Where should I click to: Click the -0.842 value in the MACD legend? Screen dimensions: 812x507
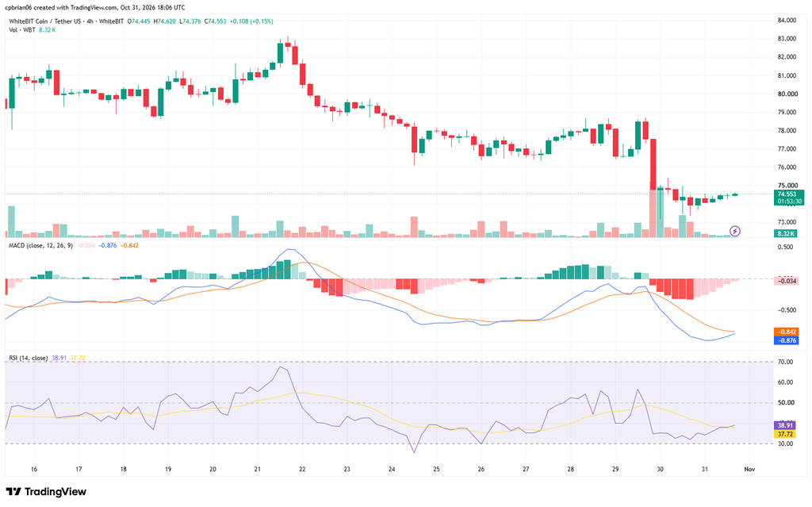tap(129, 245)
